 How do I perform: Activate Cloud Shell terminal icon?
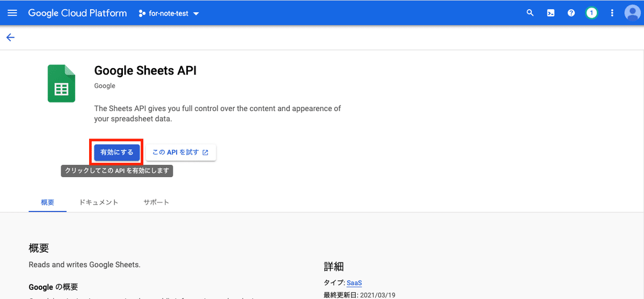click(551, 13)
